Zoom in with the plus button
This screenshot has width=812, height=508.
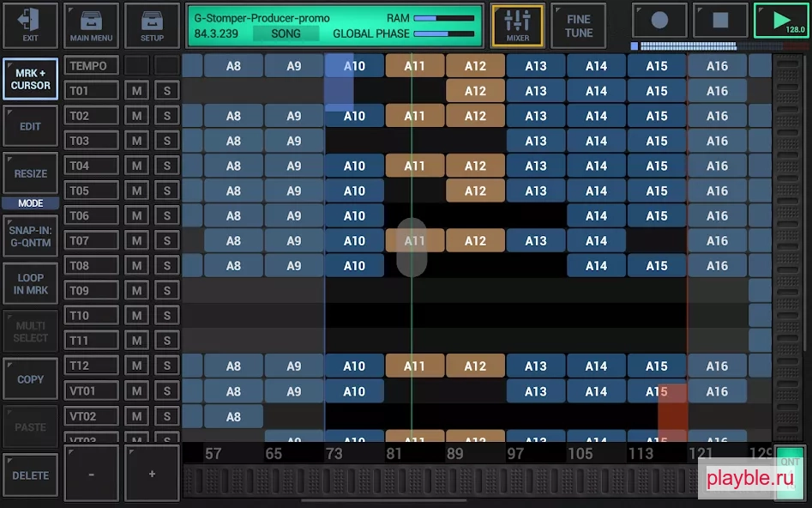pyautogui.click(x=152, y=474)
